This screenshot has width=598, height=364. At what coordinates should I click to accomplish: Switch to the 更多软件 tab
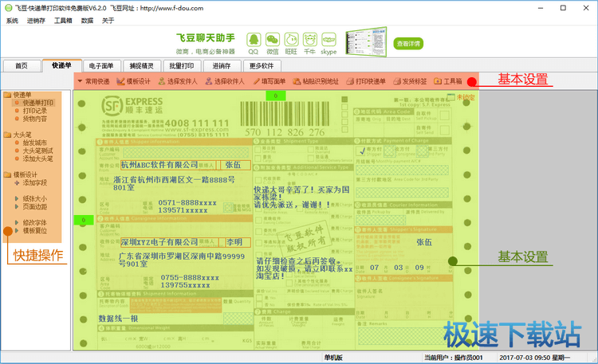pyautogui.click(x=262, y=66)
